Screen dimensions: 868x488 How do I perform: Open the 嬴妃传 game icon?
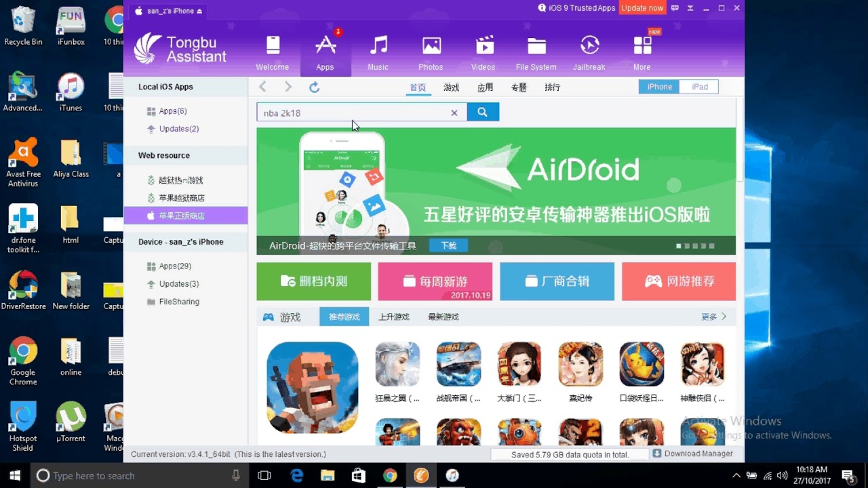pyautogui.click(x=580, y=364)
